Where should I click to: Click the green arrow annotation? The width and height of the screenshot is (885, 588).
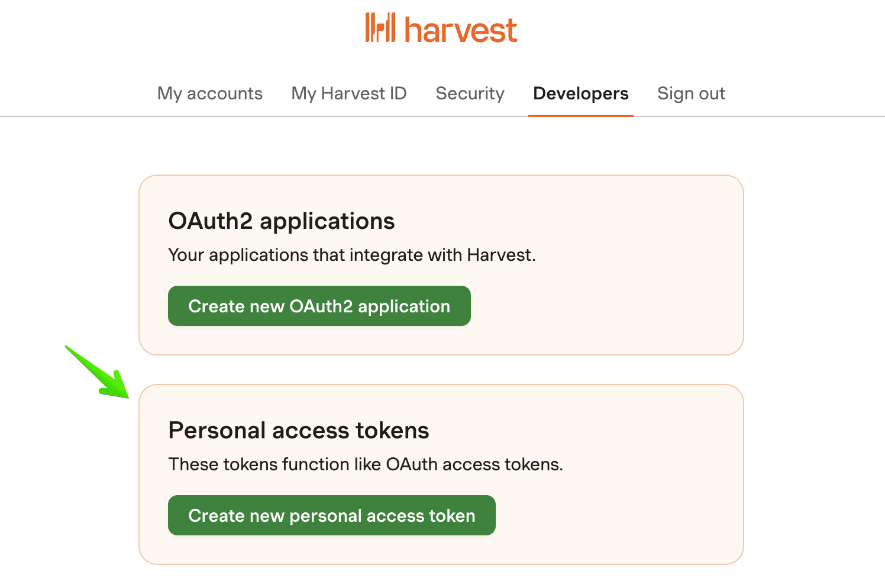[x=97, y=372]
